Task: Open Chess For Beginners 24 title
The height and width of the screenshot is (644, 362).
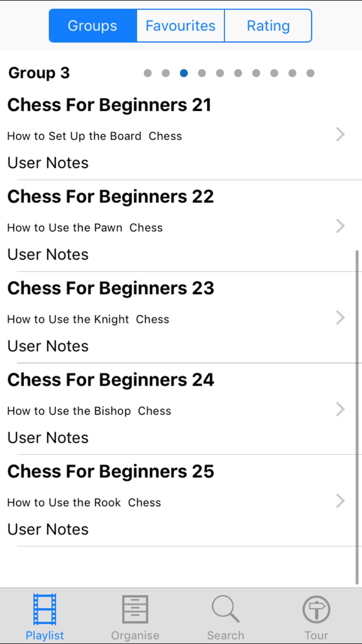Action: (111, 380)
